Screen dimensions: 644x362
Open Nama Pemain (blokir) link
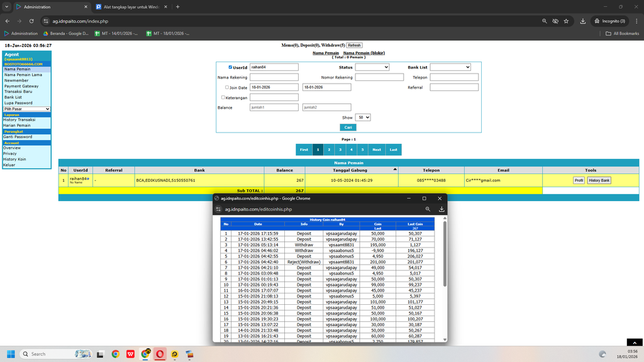coord(364,53)
